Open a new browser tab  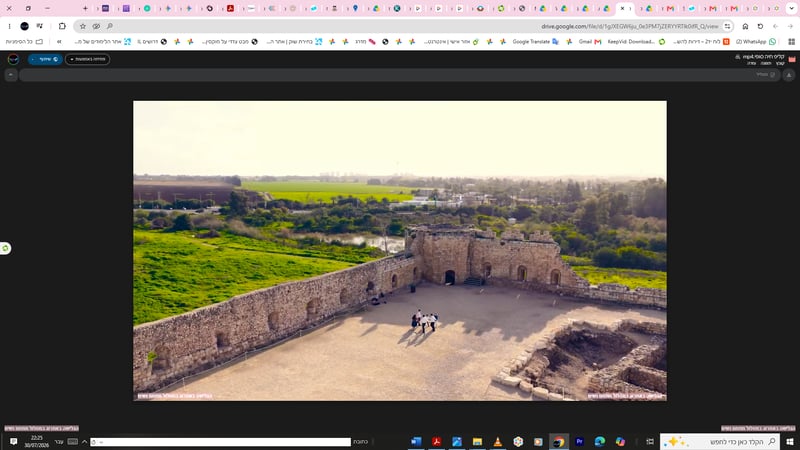[x=85, y=8]
